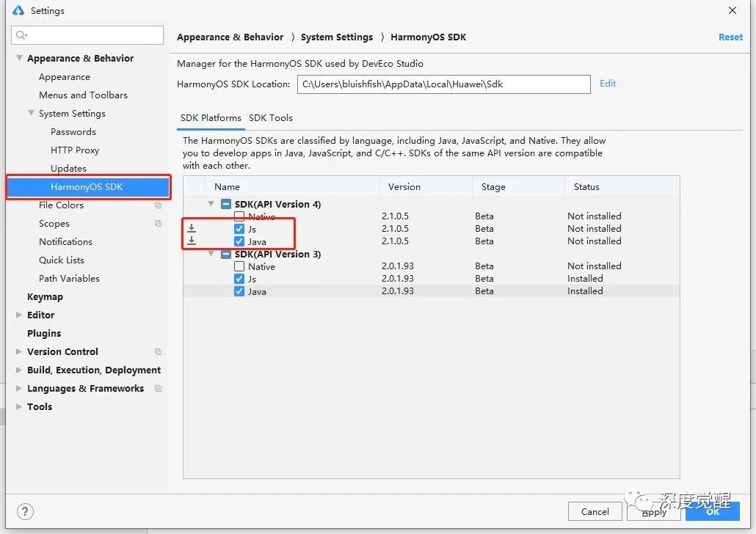
Task: Collapse the SDK(API Version 3) group arrow
Action: [211, 254]
